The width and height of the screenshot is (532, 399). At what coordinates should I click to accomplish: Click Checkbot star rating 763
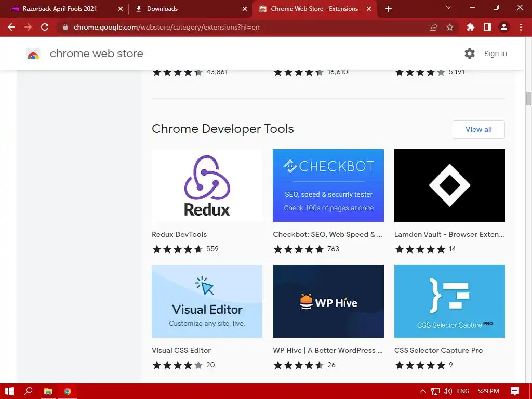tap(306, 249)
